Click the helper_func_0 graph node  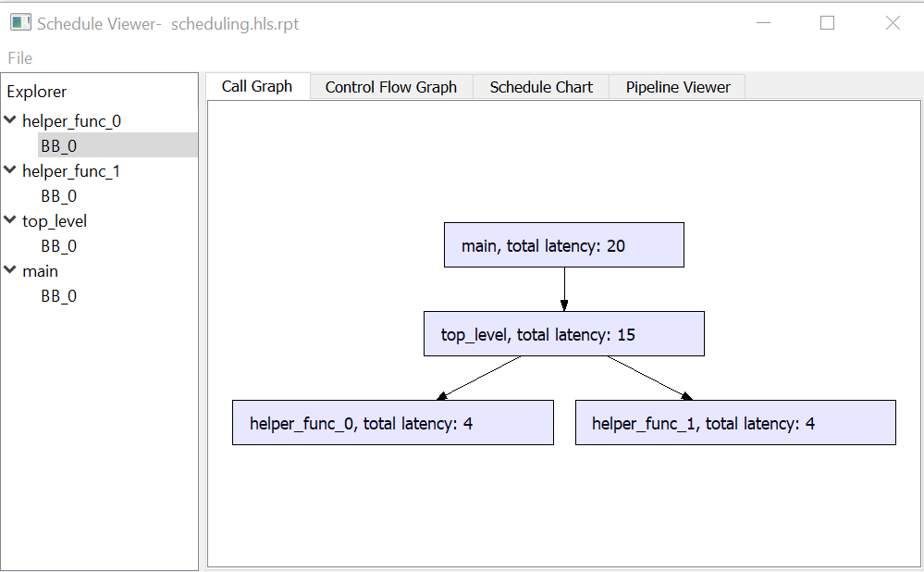(392, 423)
